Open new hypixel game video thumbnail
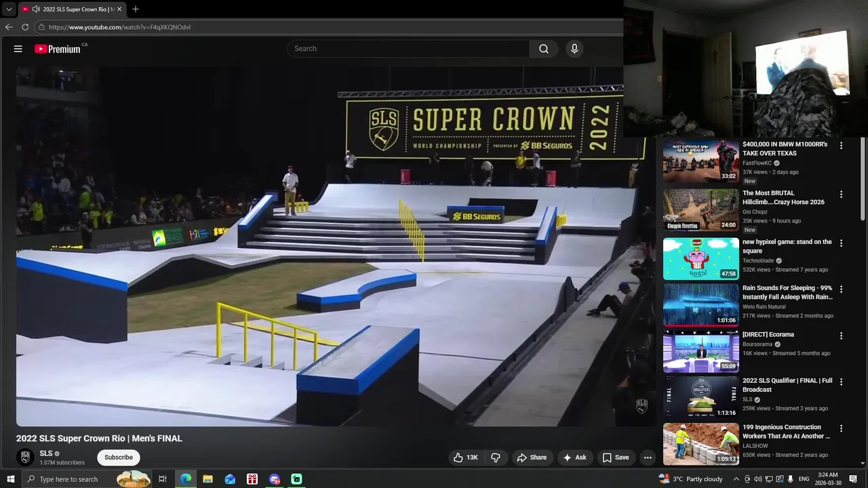This screenshot has width=868, height=488. (x=701, y=258)
